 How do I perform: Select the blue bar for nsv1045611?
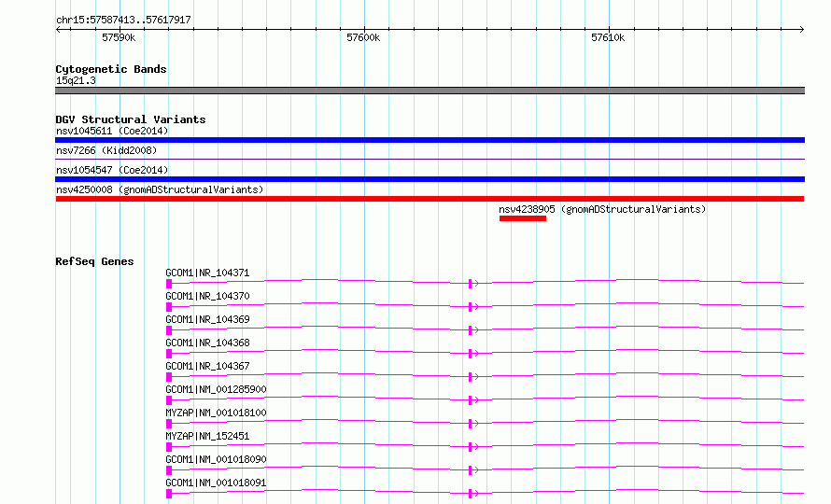(x=430, y=140)
